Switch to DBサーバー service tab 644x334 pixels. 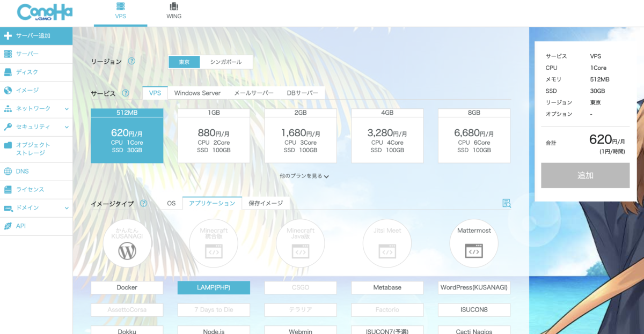303,93
